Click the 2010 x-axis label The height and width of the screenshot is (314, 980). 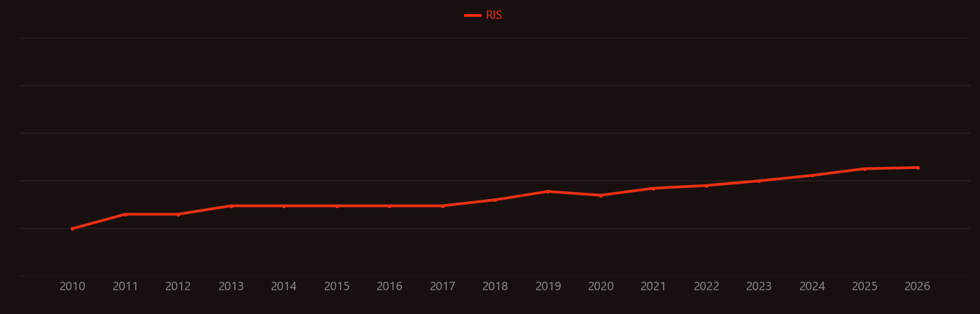72,287
